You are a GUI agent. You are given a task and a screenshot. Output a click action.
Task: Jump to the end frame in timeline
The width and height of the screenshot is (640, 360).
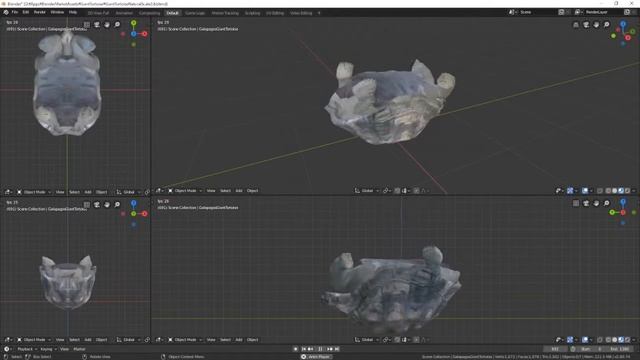click(x=337, y=349)
